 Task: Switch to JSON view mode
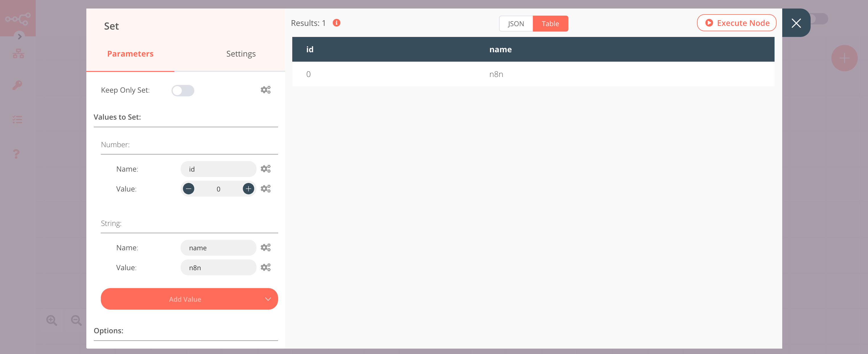coord(515,23)
